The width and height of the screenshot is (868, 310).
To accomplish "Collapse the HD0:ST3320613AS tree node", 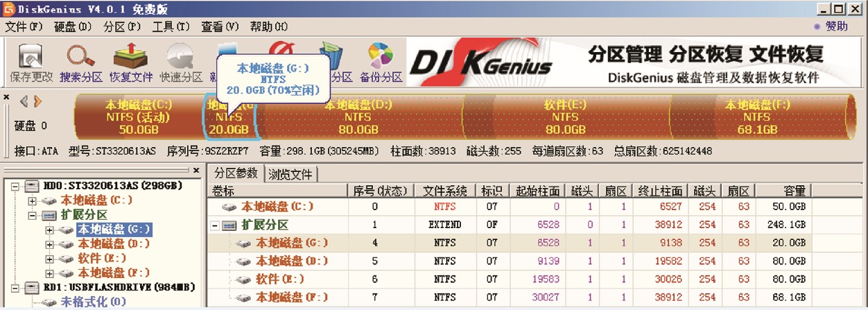I will 15,186.
